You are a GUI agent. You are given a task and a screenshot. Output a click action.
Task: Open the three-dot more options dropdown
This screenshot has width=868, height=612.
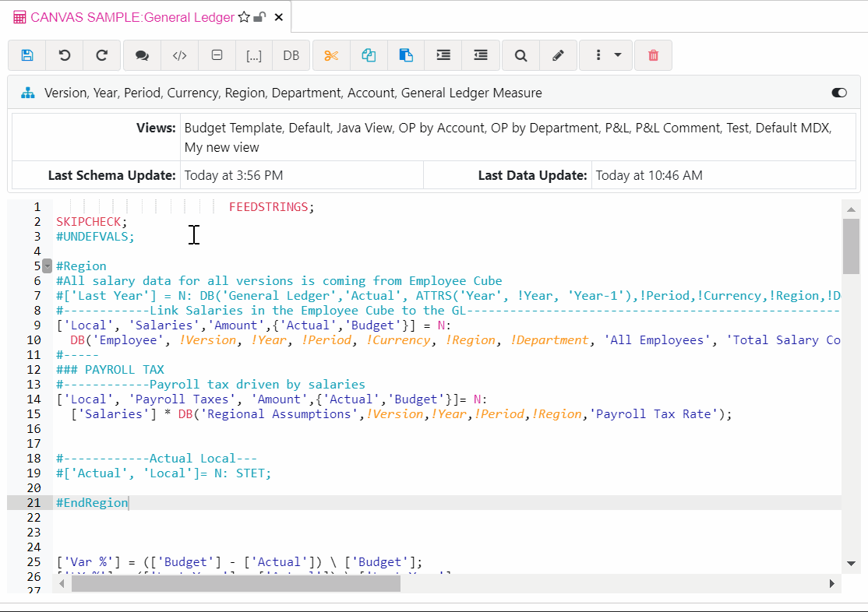click(x=606, y=55)
